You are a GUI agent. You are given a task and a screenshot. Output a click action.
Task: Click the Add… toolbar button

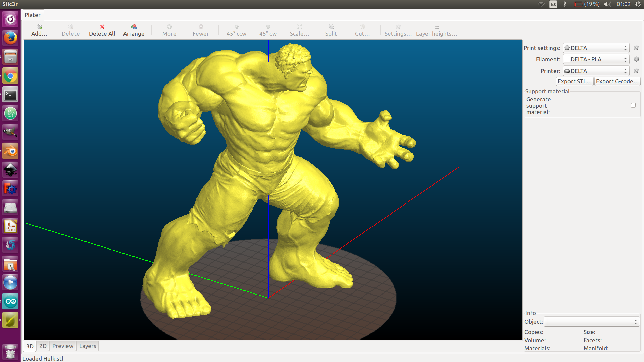tap(39, 30)
